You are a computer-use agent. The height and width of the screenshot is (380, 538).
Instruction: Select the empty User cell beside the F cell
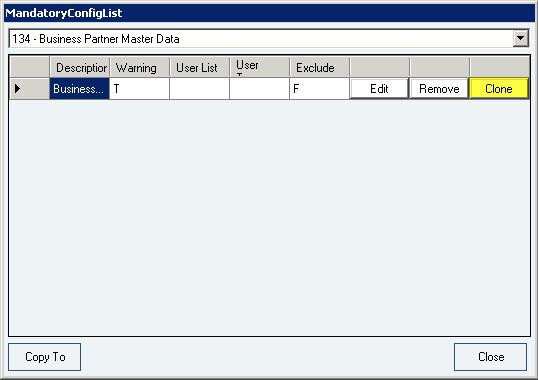pyautogui.click(x=259, y=89)
